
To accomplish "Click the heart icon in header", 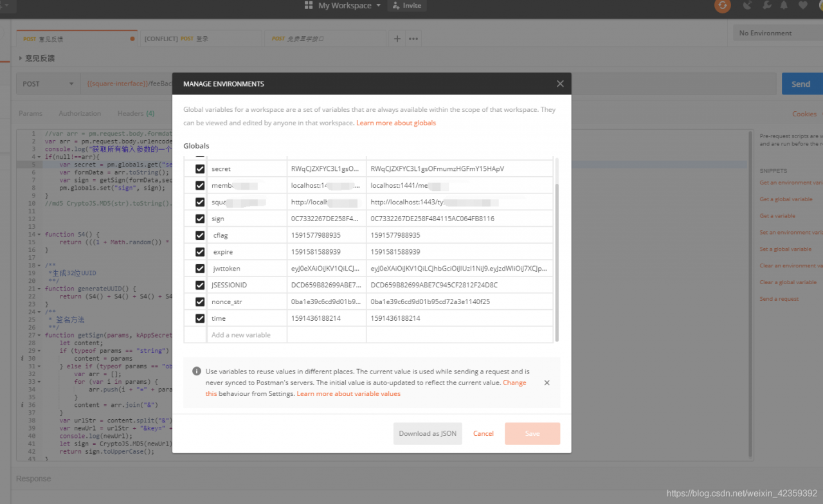I will click(x=802, y=5).
